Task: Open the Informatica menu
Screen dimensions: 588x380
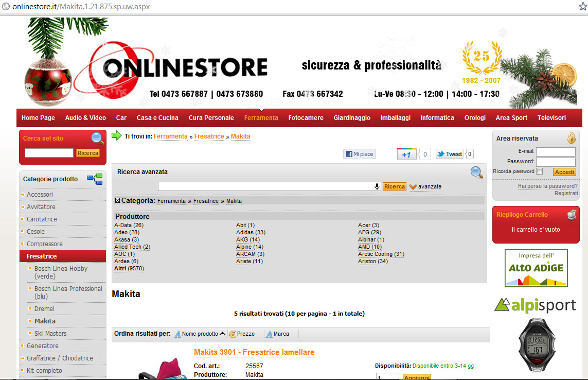Action: point(437,118)
